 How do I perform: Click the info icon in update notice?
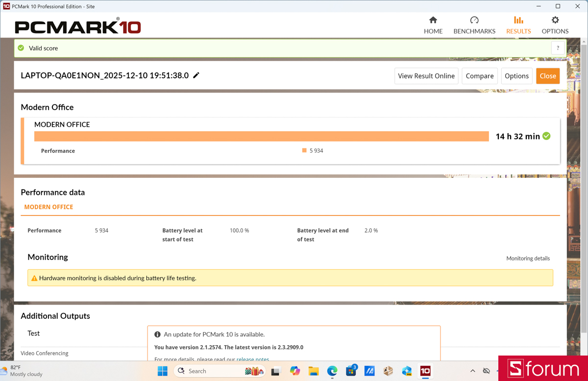(157, 334)
